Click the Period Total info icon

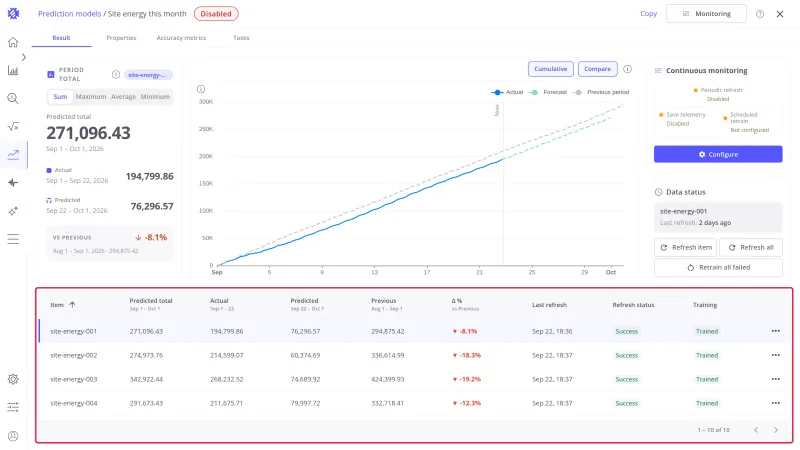(116, 74)
